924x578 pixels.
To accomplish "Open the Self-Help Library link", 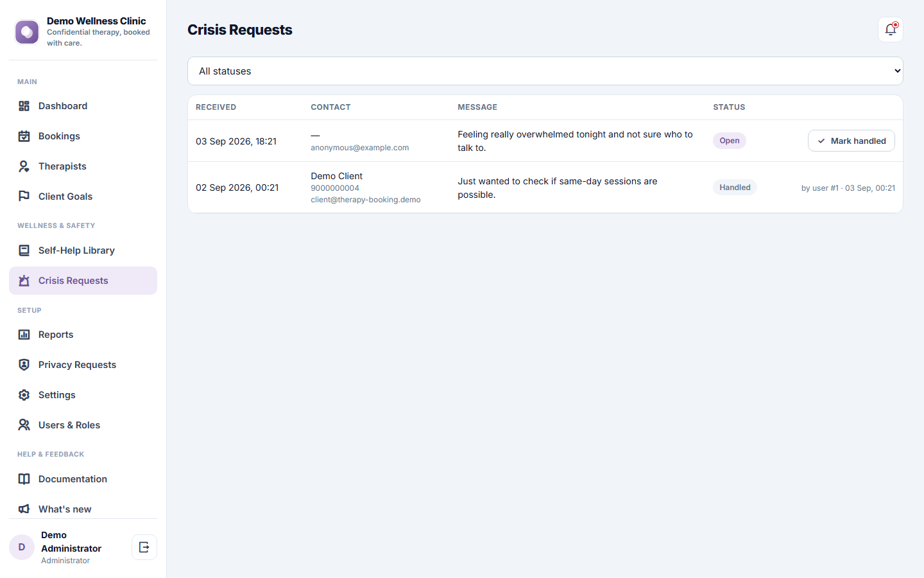I will click(x=83, y=250).
